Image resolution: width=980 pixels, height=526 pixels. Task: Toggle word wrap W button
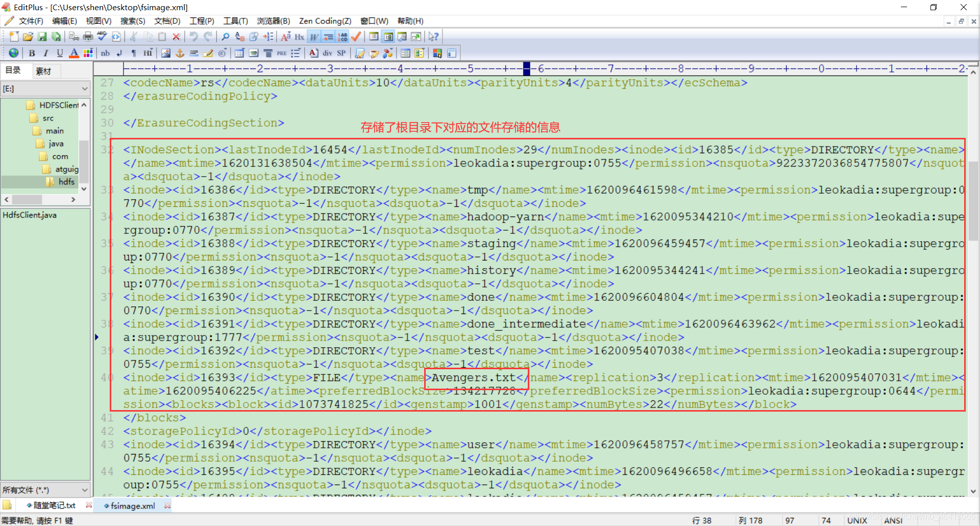click(x=314, y=36)
